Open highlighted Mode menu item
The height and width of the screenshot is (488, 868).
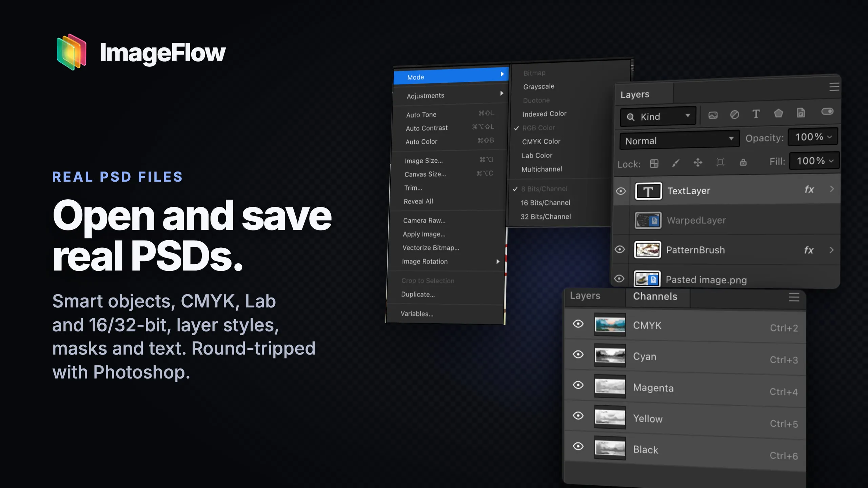click(x=451, y=76)
